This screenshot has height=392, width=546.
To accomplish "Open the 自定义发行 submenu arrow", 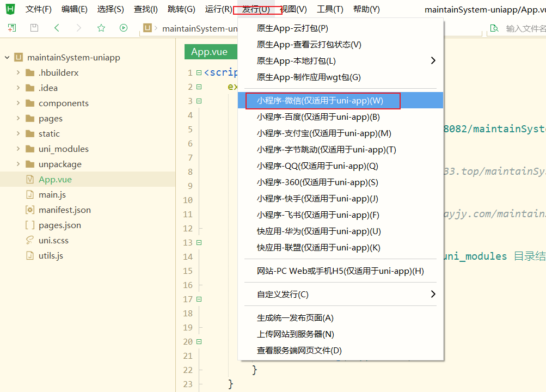I will tap(433, 294).
